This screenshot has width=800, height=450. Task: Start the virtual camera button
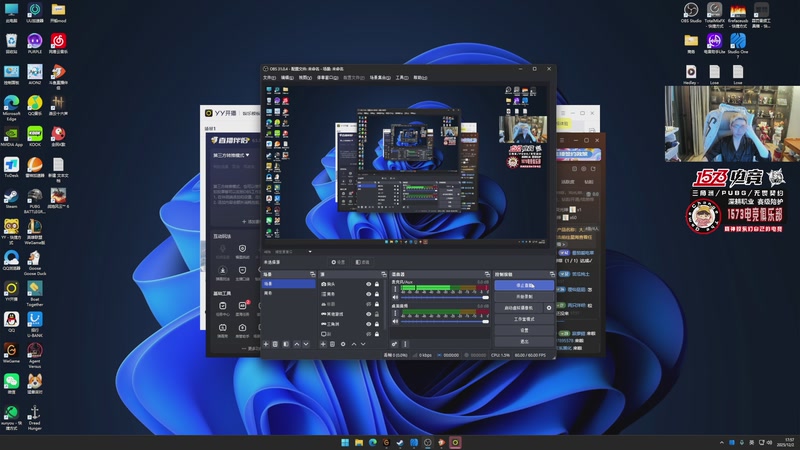click(x=518, y=308)
